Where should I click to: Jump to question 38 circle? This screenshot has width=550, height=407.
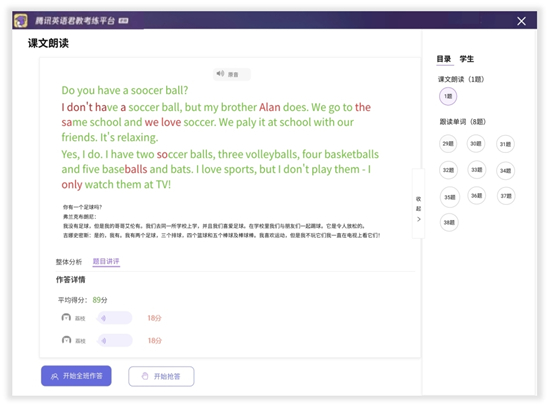pos(449,222)
